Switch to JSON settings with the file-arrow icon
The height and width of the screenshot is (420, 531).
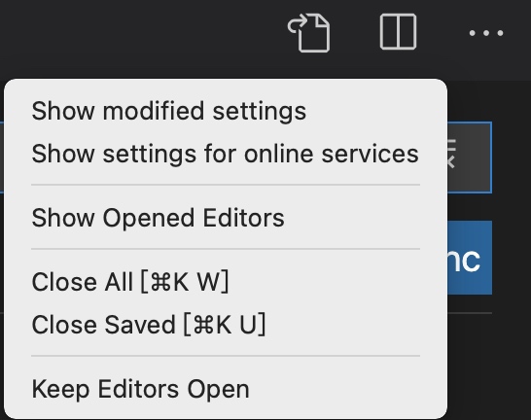[x=308, y=33]
